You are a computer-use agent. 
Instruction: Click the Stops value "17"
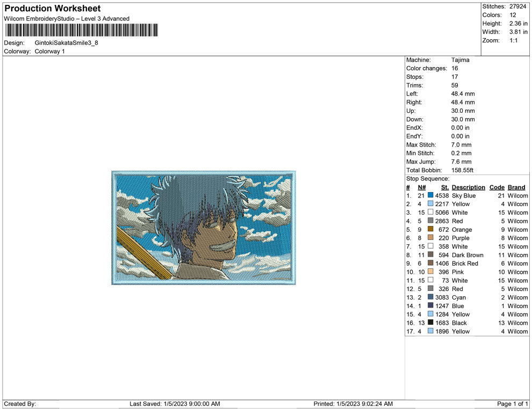click(455, 77)
